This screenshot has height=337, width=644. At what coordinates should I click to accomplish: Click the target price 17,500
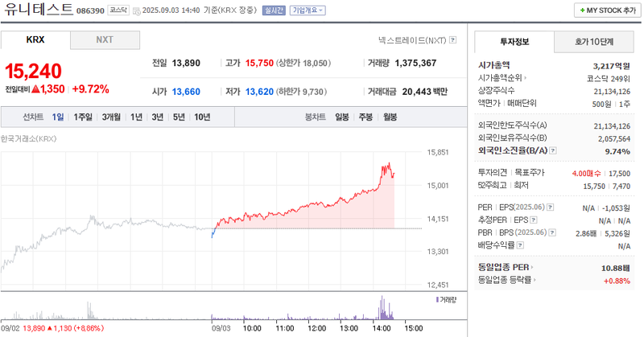pyautogui.click(x=619, y=173)
